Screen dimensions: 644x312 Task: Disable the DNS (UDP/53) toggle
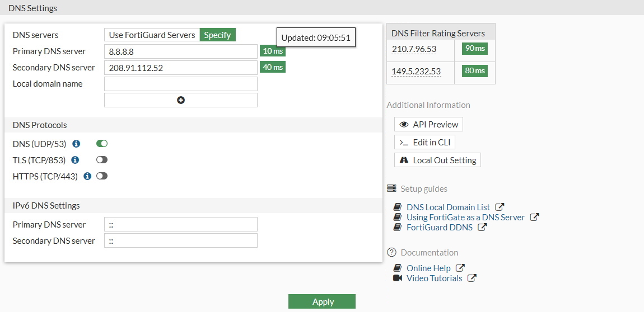(x=102, y=144)
